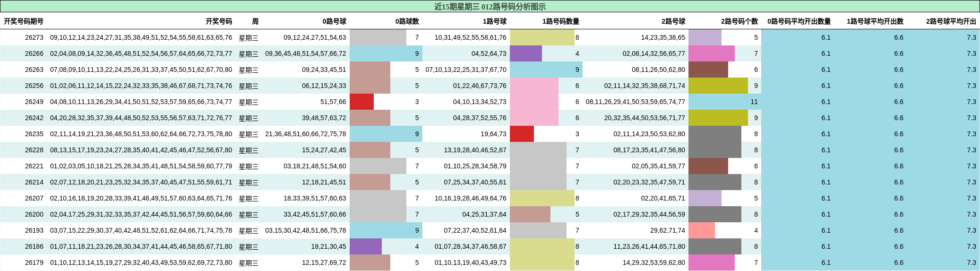The height and width of the screenshot is (271, 980).
Task: Click the red 1路号码数量 bar in row 26235
Action: (522, 134)
